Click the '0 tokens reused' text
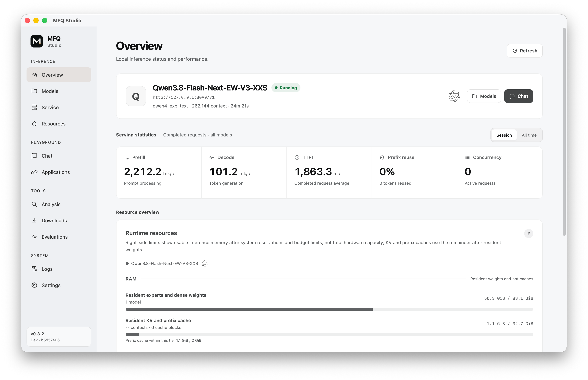This screenshot has width=588, height=380. pyautogui.click(x=395, y=183)
